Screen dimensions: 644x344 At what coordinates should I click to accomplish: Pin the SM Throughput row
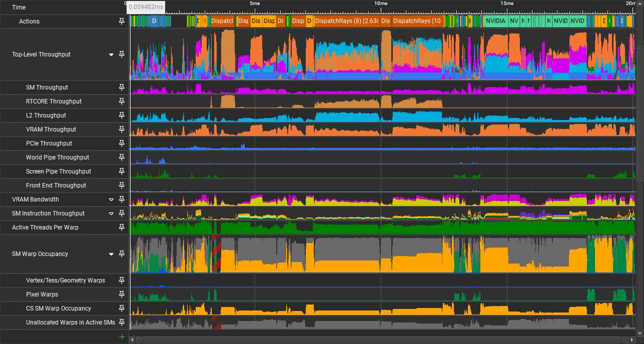(122, 87)
